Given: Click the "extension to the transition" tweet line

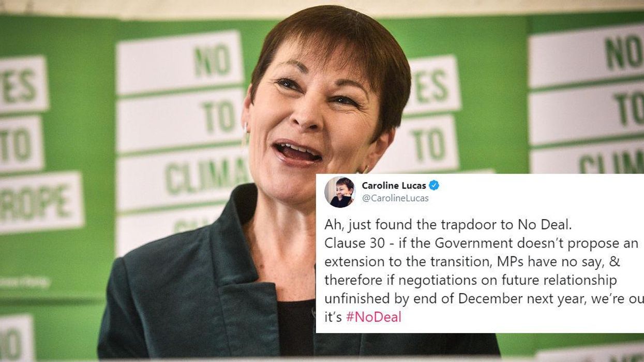Looking at the screenshot, I should point(472,262).
